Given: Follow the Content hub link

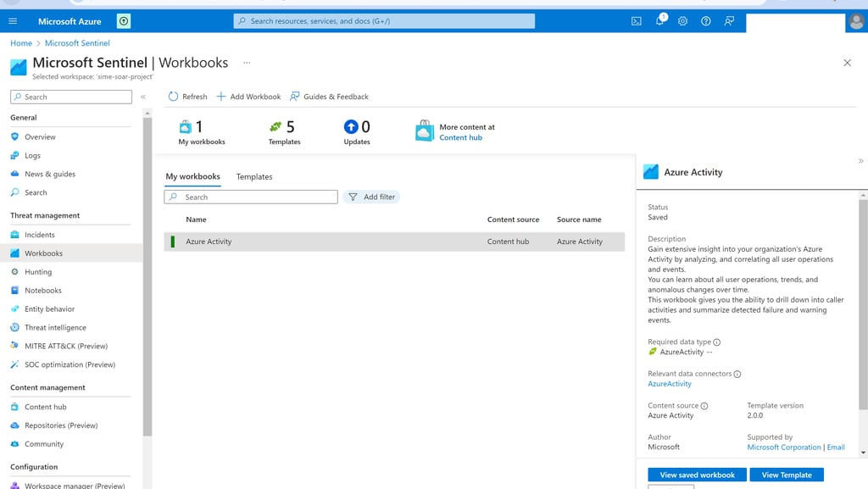Looking at the screenshot, I should coord(460,138).
